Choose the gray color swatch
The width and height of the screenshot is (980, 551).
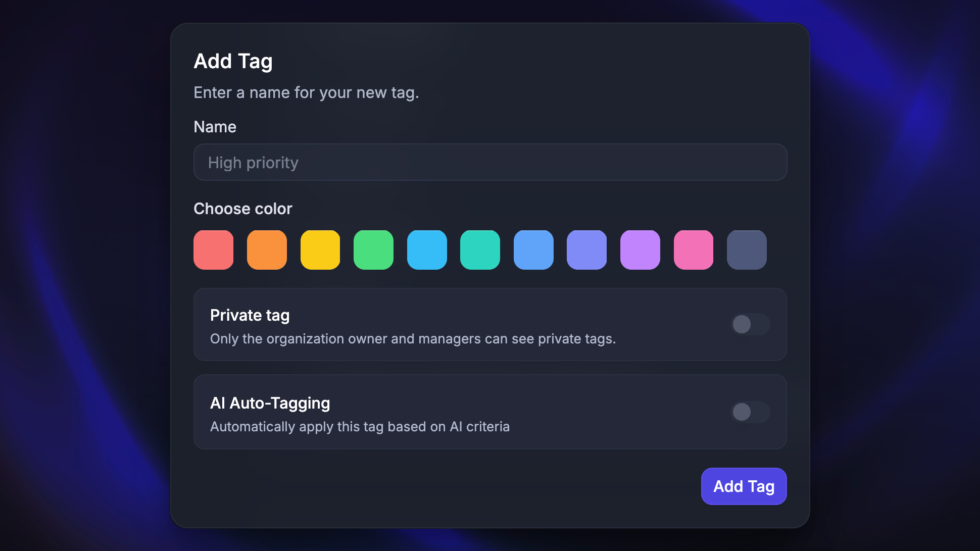747,249
